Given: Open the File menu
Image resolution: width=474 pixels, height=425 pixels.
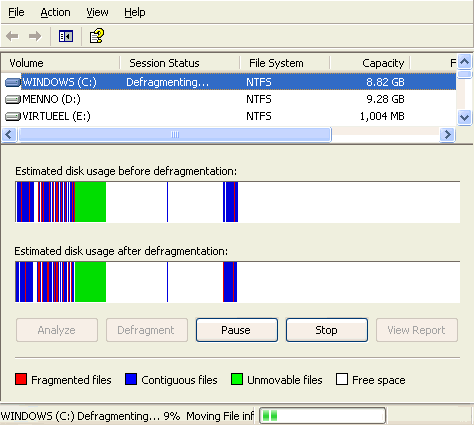Looking at the screenshot, I should pyautogui.click(x=16, y=12).
